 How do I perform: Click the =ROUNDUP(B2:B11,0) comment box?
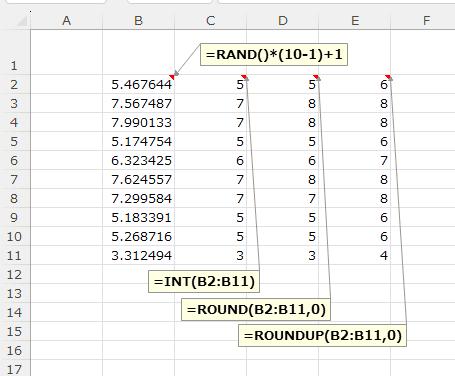coord(322,335)
